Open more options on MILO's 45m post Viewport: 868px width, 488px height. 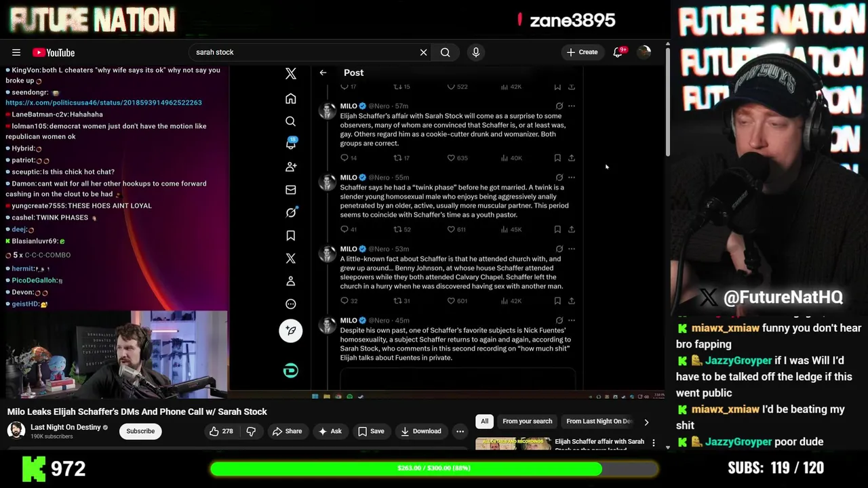point(572,320)
